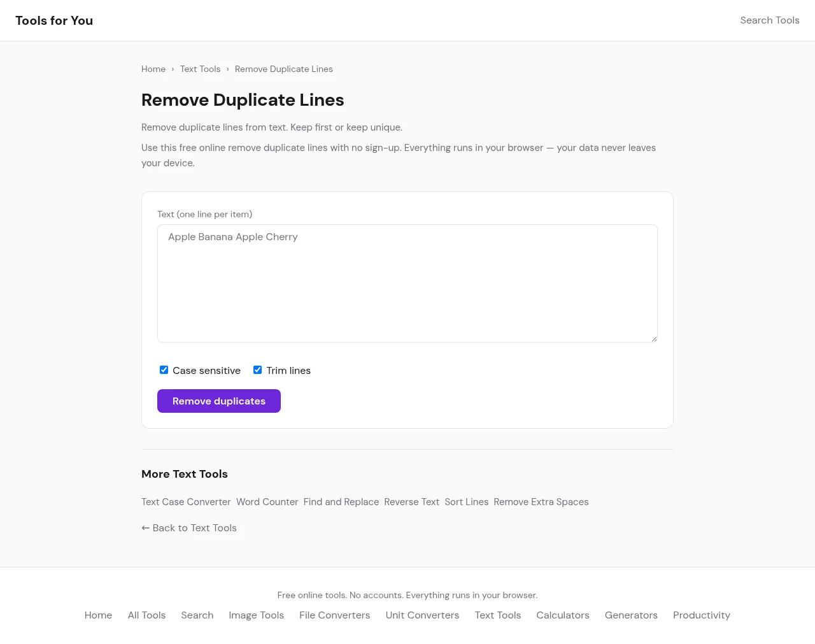Open the Sort Lines tool
The width and height of the screenshot is (815, 644).
click(x=466, y=502)
